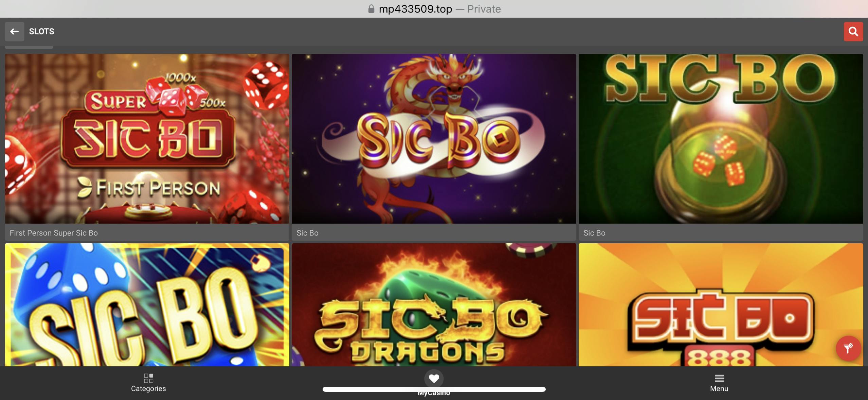
Task: Open the hamburger Menu tab
Action: (719, 383)
